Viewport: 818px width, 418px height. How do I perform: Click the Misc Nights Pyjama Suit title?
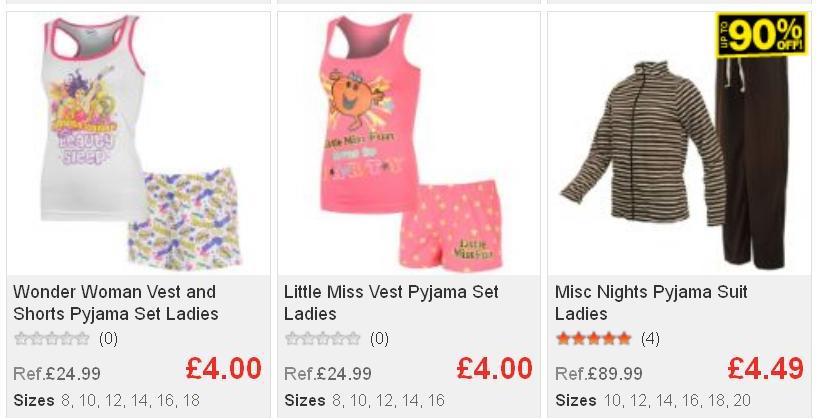[651, 303]
